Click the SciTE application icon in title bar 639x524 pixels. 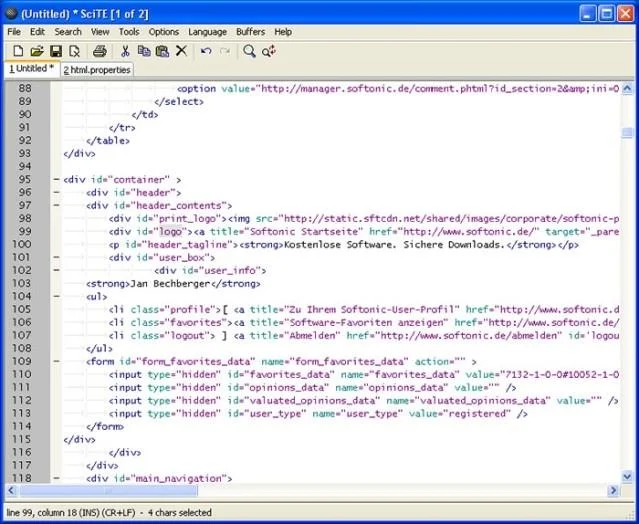[x=11, y=13]
